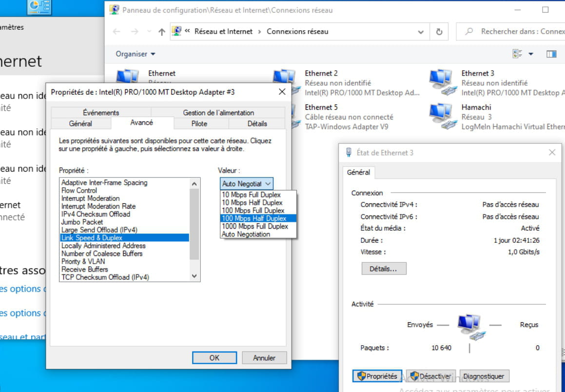
Task: Switch to the Pilote tab
Action: point(199,123)
